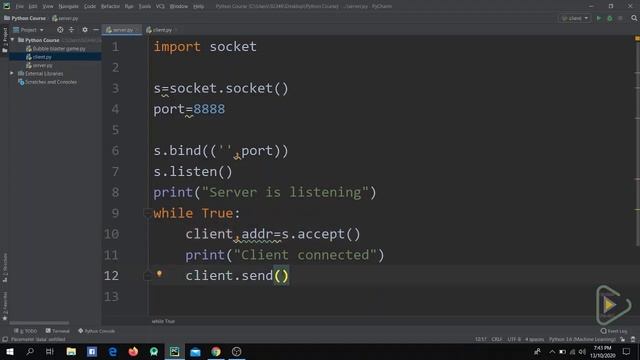
Task: Select client.py in the project tree
Action: (39, 57)
